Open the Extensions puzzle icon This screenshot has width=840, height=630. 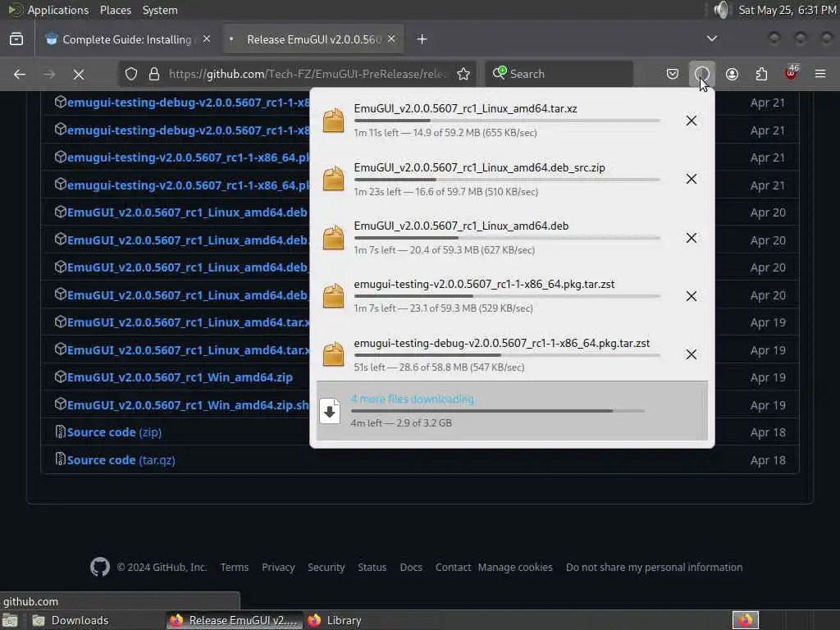pyautogui.click(x=761, y=74)
